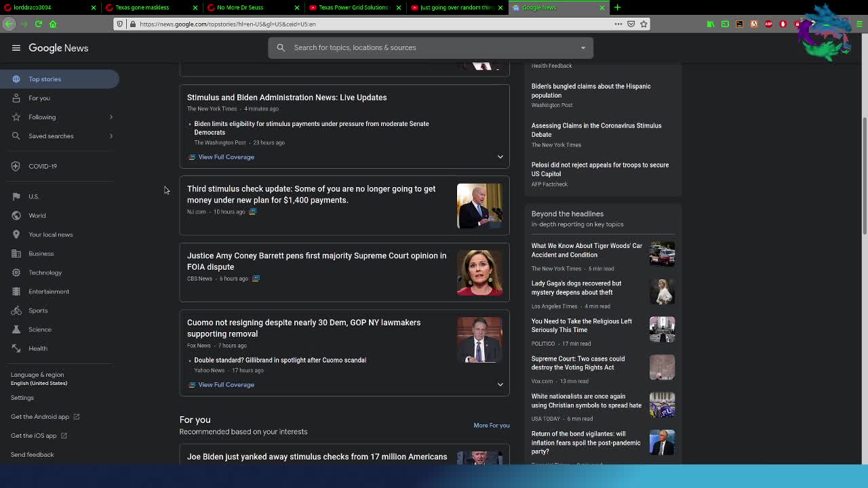Viewport: 868px width, 488px height.
Task: Click the Business building icon in sidebar
Action: click(x=16, y=253)
